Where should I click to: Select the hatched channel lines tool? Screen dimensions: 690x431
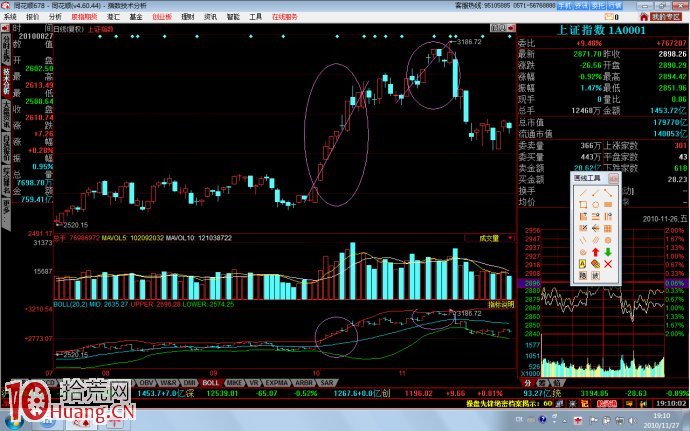tap(595, 240)
